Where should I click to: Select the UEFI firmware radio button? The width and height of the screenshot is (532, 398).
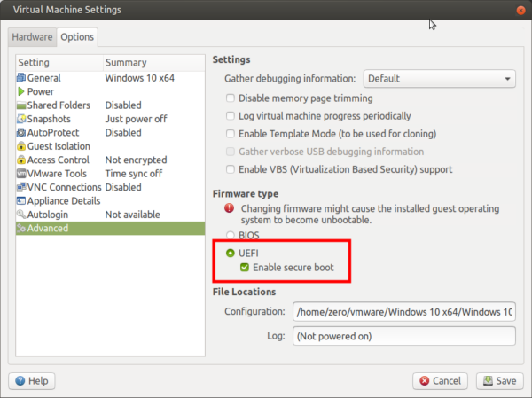[x=231, y=254]
